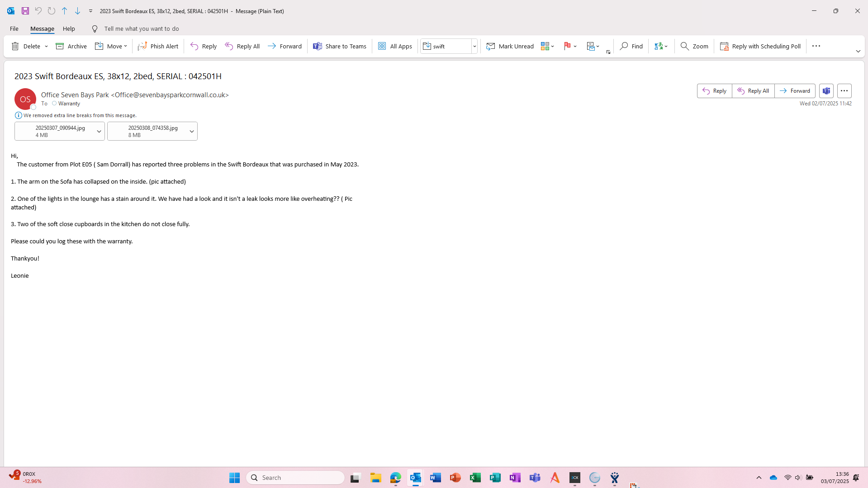Click Reply All in the ribbon
Viewport: 868px width, 488px height.
[x=242, y=46]
